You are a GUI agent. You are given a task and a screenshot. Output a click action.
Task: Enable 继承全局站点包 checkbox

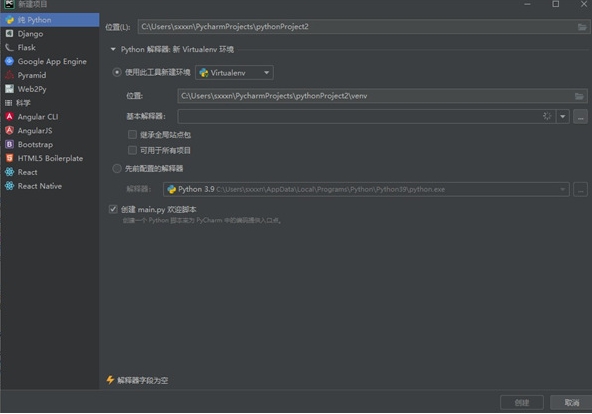132,134
